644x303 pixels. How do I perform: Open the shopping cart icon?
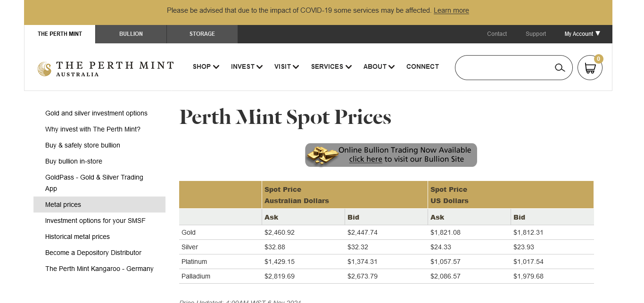coord(590,68)
